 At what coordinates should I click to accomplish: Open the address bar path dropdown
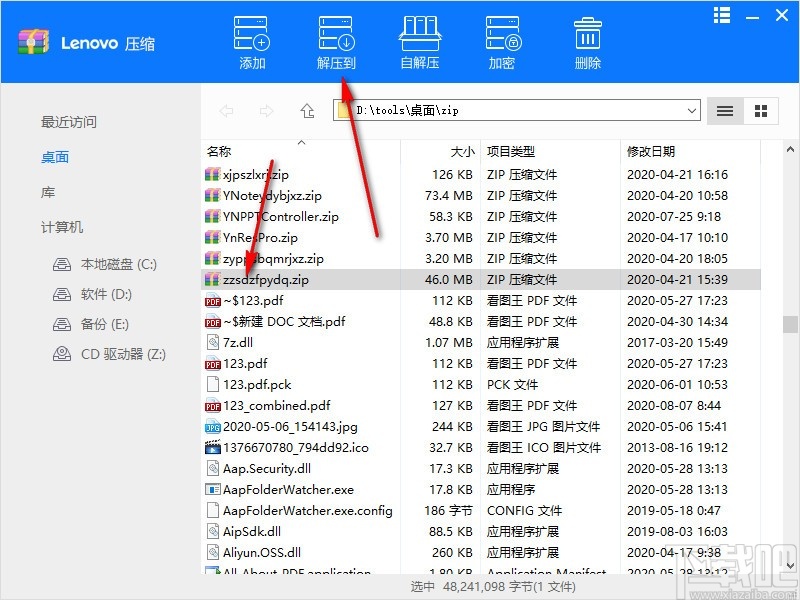coord(691,111)
